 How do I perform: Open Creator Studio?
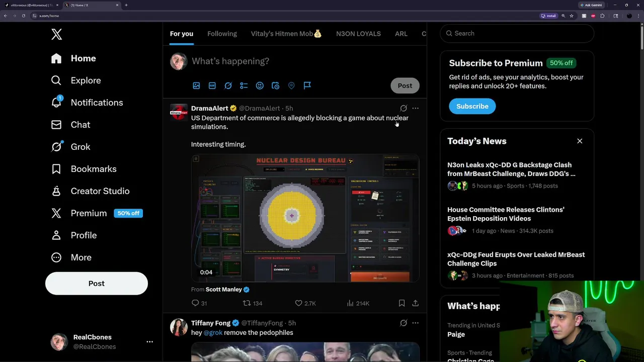[90, 191]
